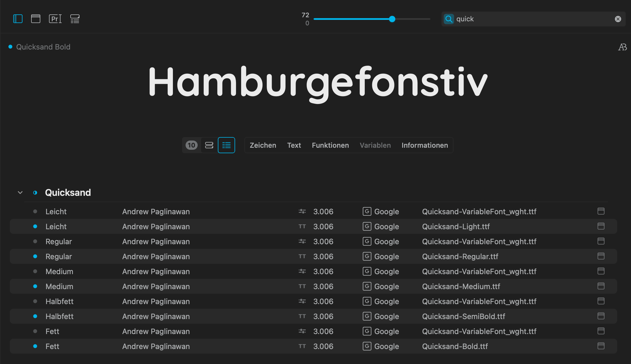Switch to stacked rows view icon
This screenshot has height=364, width=631.
tap(209, 145)
